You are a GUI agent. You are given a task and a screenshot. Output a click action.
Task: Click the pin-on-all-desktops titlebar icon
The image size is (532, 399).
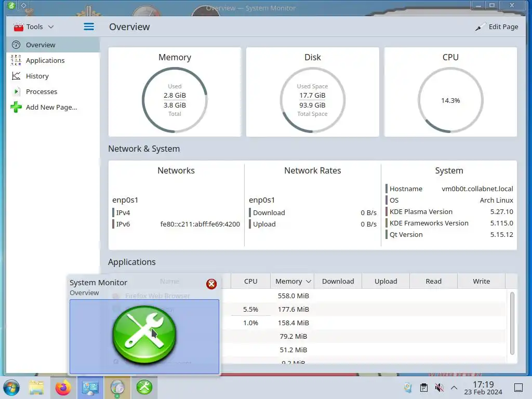(24, 5)
